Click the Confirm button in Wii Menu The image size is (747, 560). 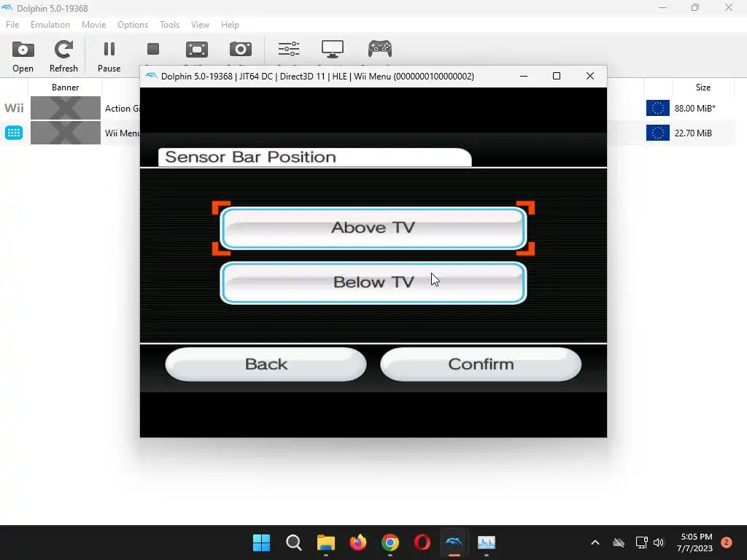click(481, 365)
